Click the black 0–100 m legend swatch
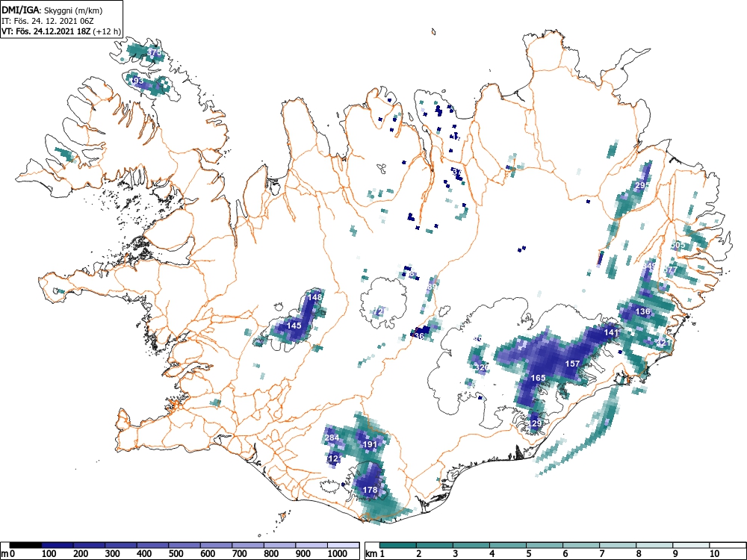This screenshot has height=560, width=747. [x=25, y=545]
